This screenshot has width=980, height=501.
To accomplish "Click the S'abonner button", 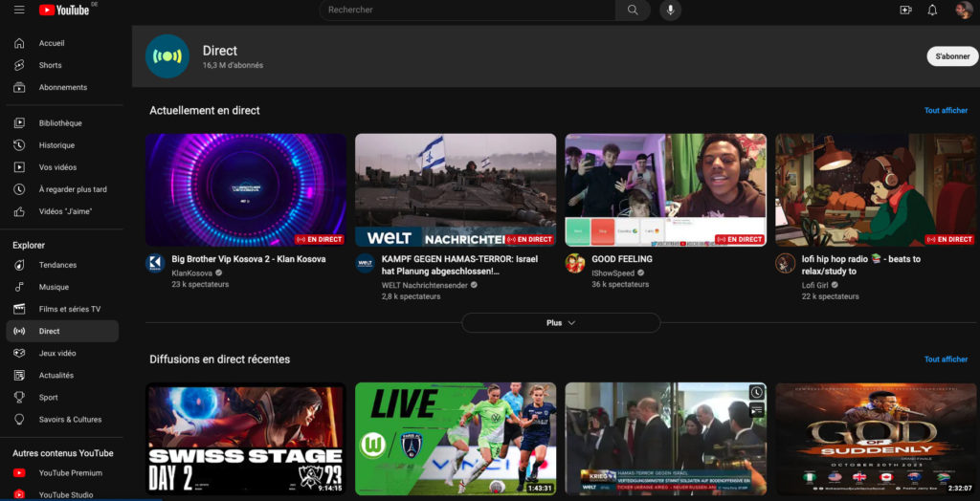I will point(952,56).
